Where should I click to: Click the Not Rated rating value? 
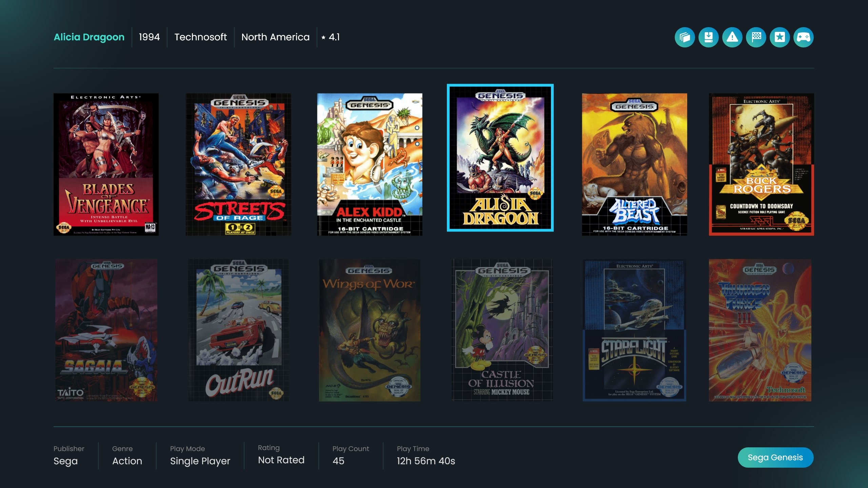pyautogui.click(x=281, y=460)
